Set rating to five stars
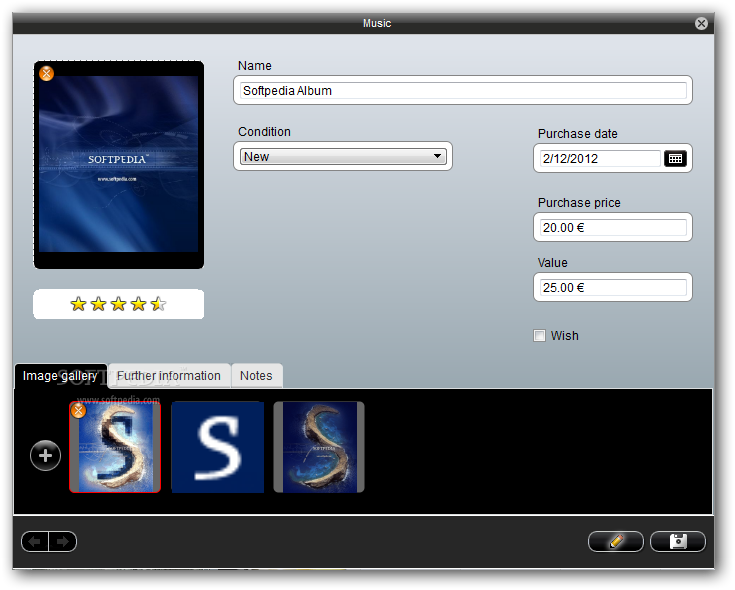Viewport: 735px width, 590px height. pos(158,304)
